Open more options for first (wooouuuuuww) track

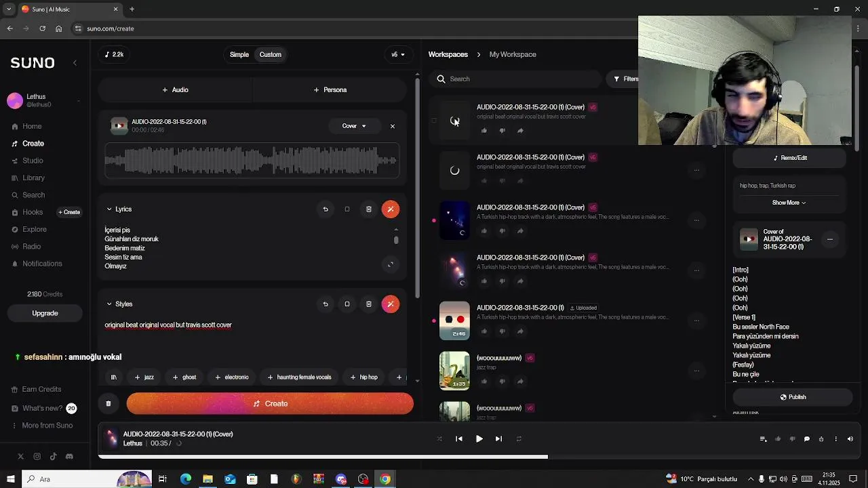pyautogui.click(x=696, y=370)
